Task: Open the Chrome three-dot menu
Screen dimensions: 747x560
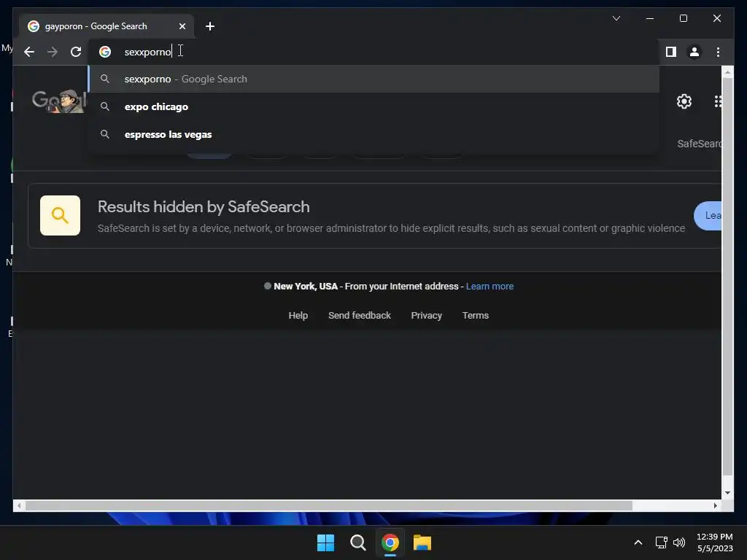Action: coord(718,52)
